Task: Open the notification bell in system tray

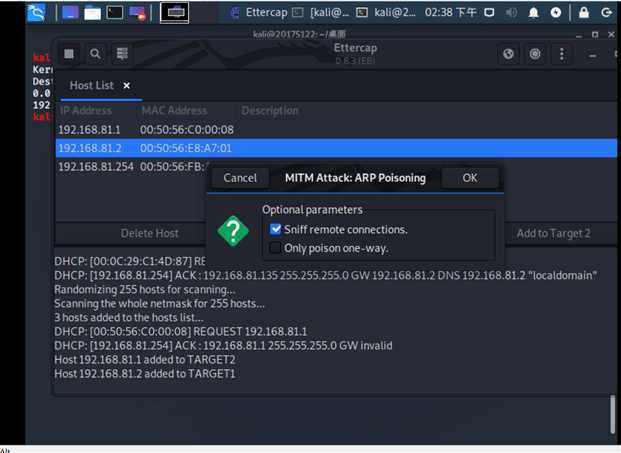Action: point(534,13)
